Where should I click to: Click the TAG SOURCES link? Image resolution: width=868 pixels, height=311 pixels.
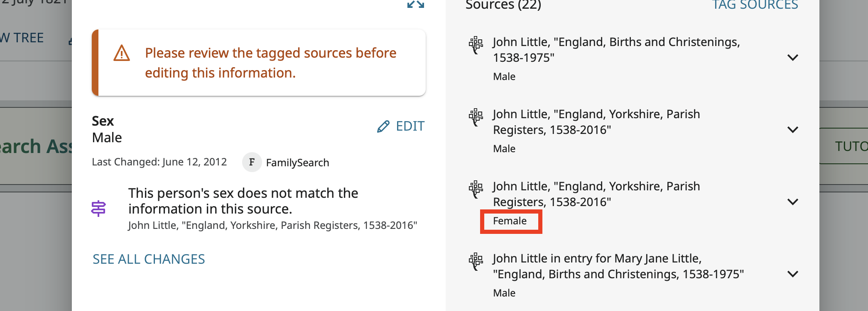755,5
